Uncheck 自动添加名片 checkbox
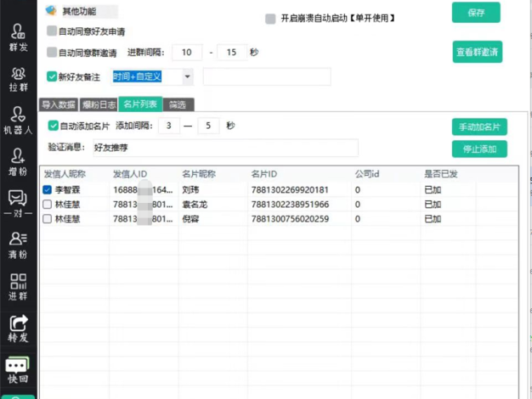 click(54, 126)
